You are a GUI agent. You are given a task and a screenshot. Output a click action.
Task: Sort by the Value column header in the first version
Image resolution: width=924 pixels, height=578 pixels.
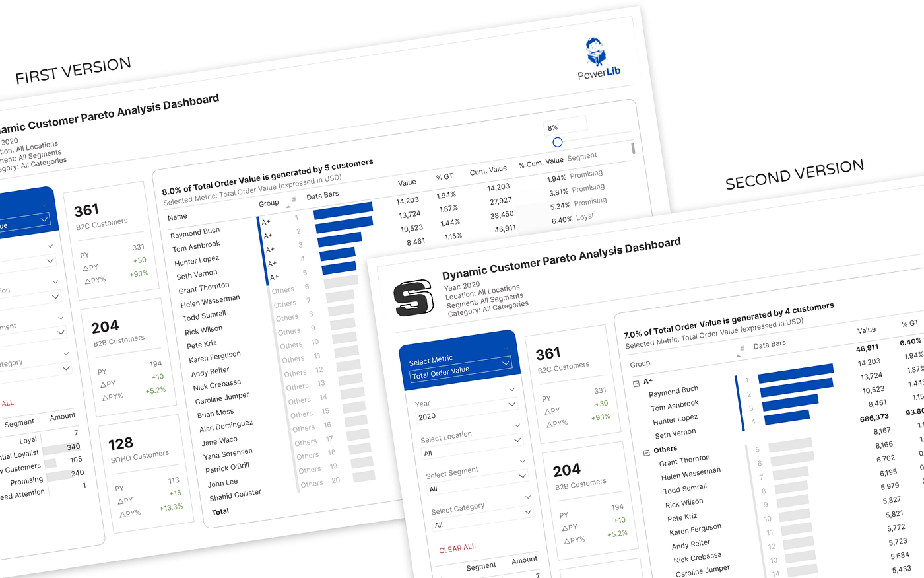[407, 182]
